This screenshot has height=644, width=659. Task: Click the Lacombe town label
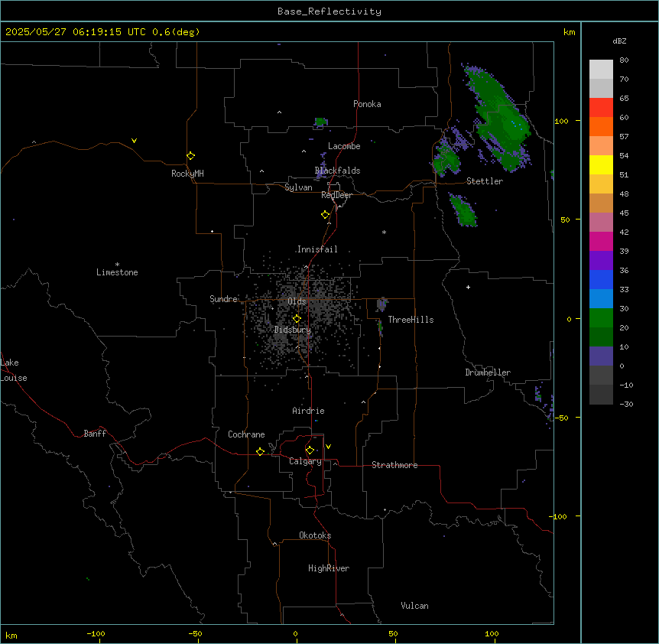point(344,146)
